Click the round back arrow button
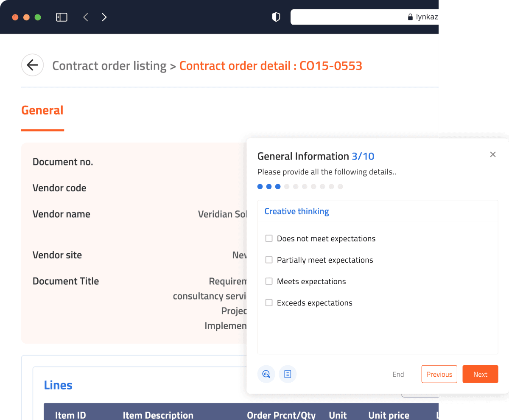Viewport: 509px width, 420px height. click(x=32, y=65)
